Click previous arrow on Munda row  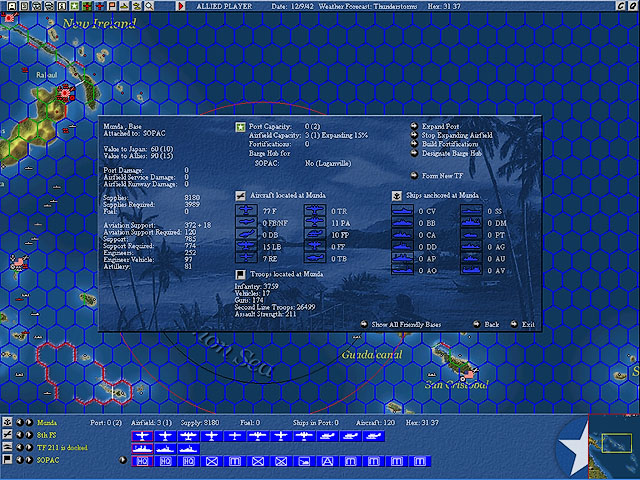click(x=20, y=422)
